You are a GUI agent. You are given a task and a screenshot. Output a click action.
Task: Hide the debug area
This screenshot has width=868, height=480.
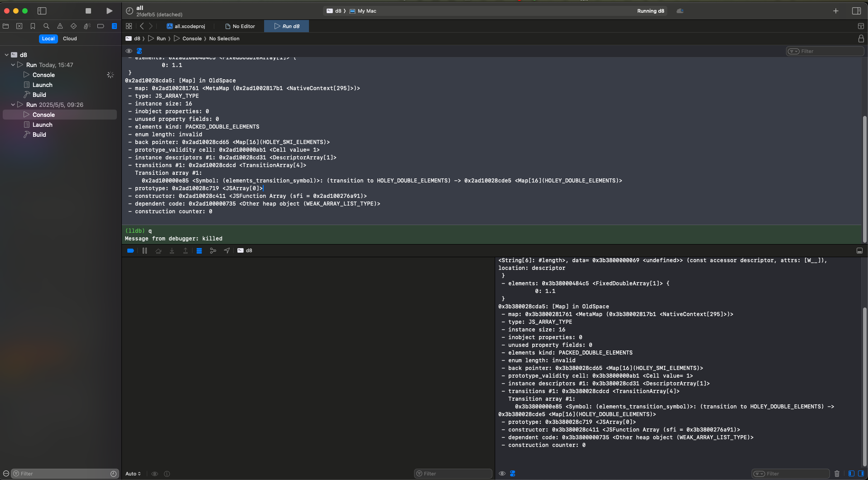pos(859,250)
